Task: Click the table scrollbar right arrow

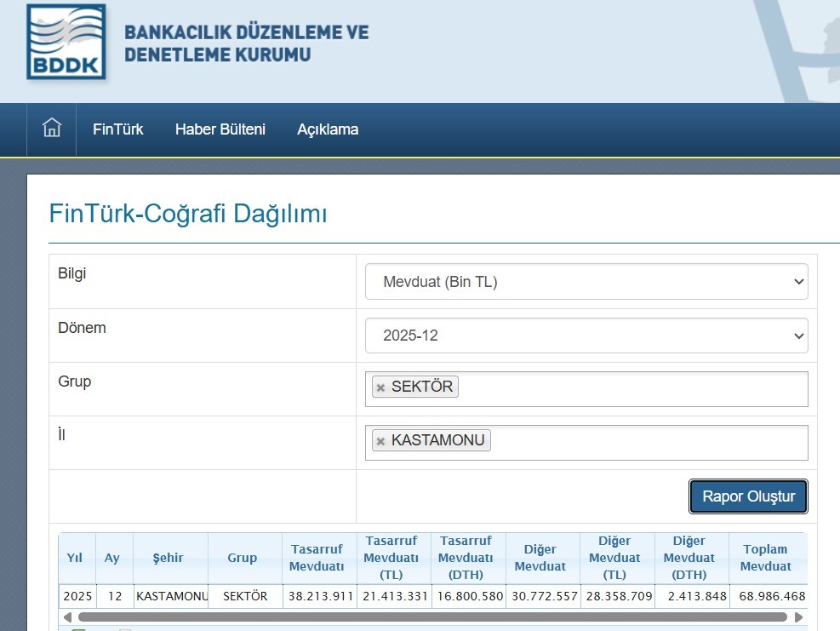Action: (x=798, y=617)
